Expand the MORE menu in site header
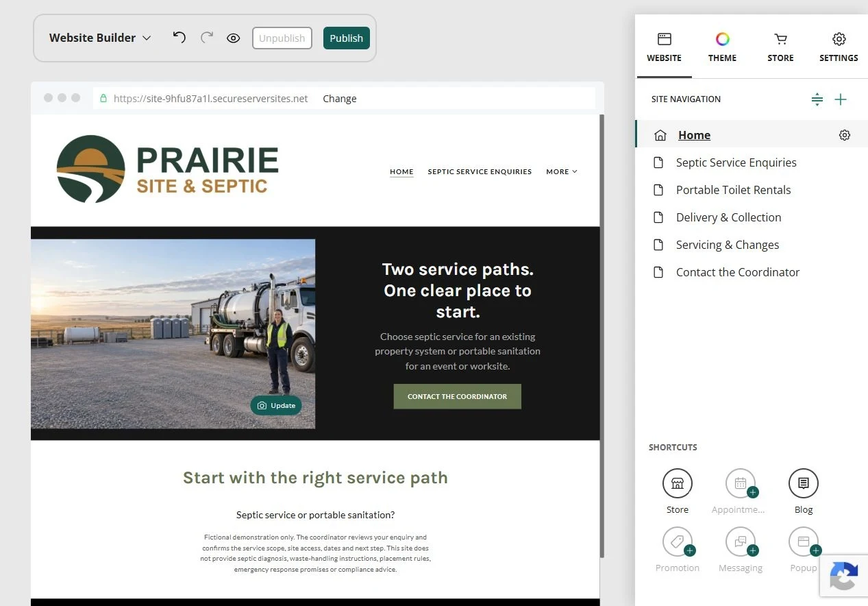 [x=562, y=171]
